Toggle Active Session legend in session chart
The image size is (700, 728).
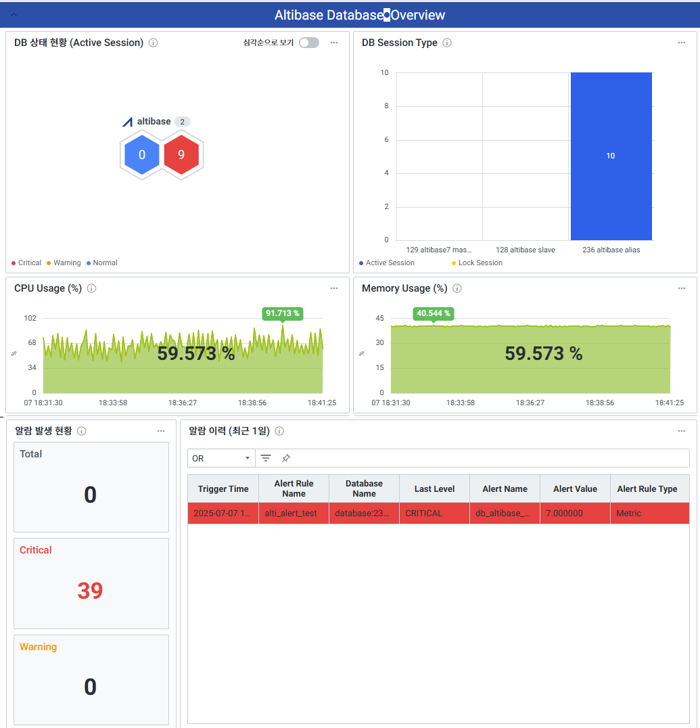pyautogui.click(x=390, y=263)
